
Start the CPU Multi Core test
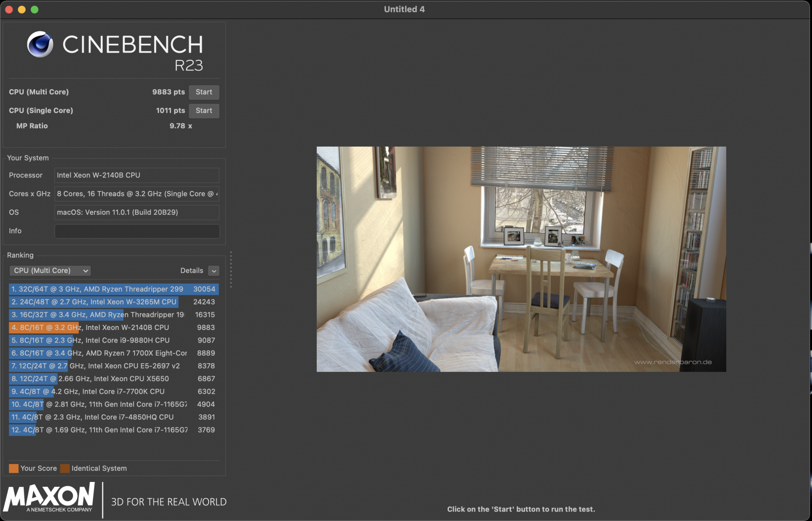[x=204, y=92]
